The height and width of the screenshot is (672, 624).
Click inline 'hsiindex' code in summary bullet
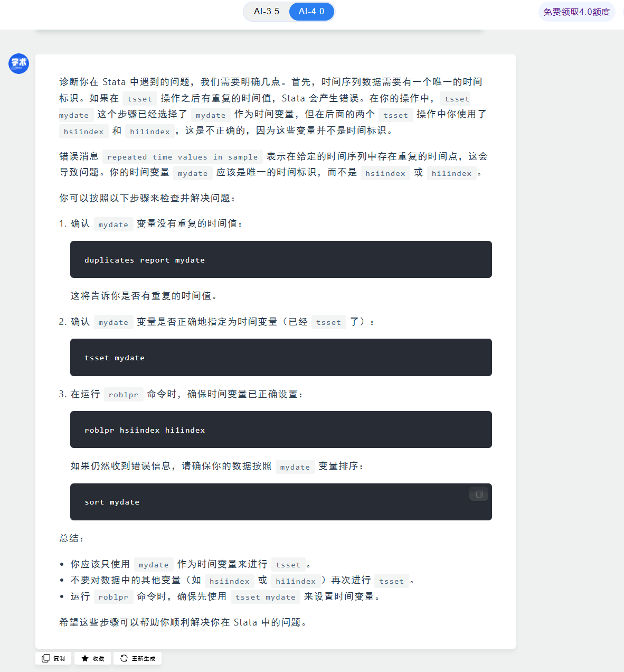pos(229,581)
